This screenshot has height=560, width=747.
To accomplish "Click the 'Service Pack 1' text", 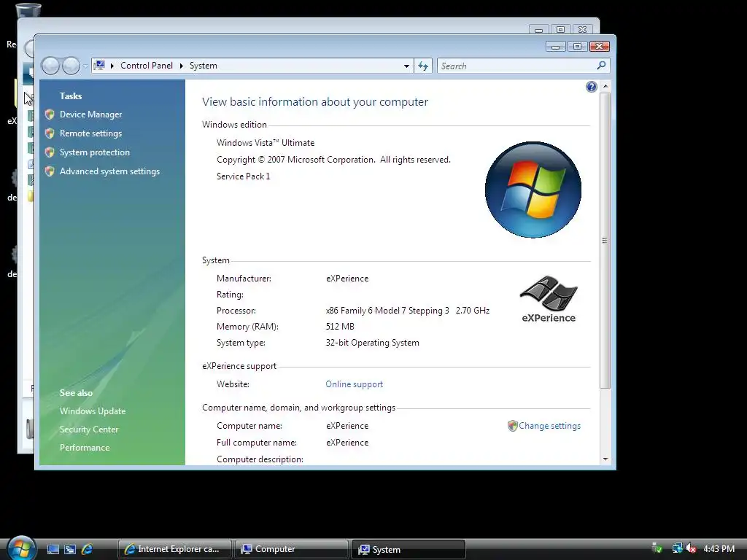I will click(243, 176).
